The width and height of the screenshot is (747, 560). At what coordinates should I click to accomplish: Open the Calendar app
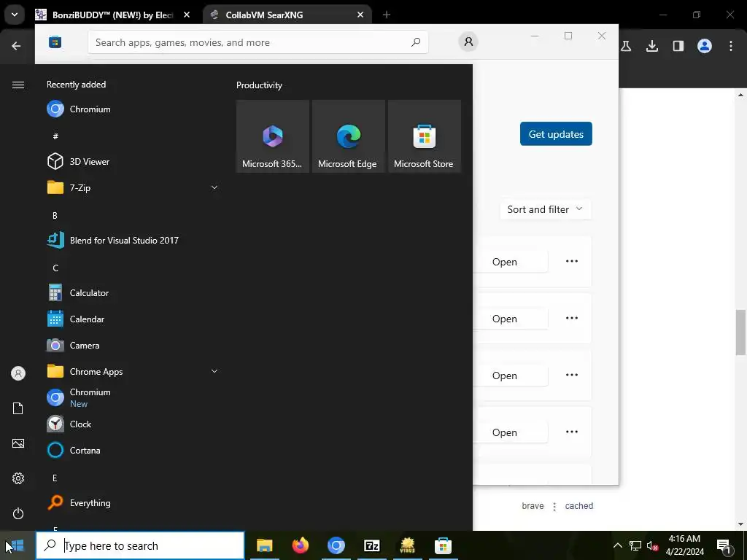tap(133, 319)
